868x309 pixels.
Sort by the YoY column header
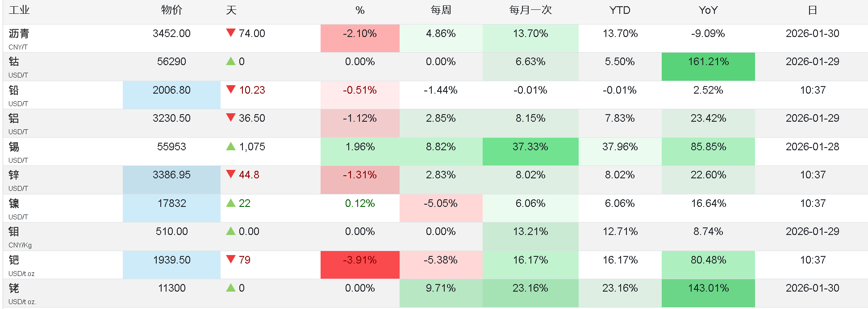tap(708, 10)
